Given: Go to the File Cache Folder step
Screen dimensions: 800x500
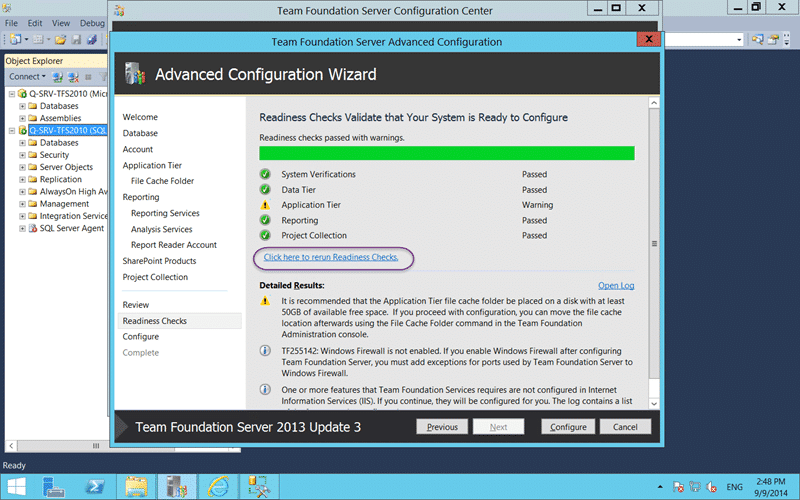Looking at the screenshot, I should (x=162, y=181).
